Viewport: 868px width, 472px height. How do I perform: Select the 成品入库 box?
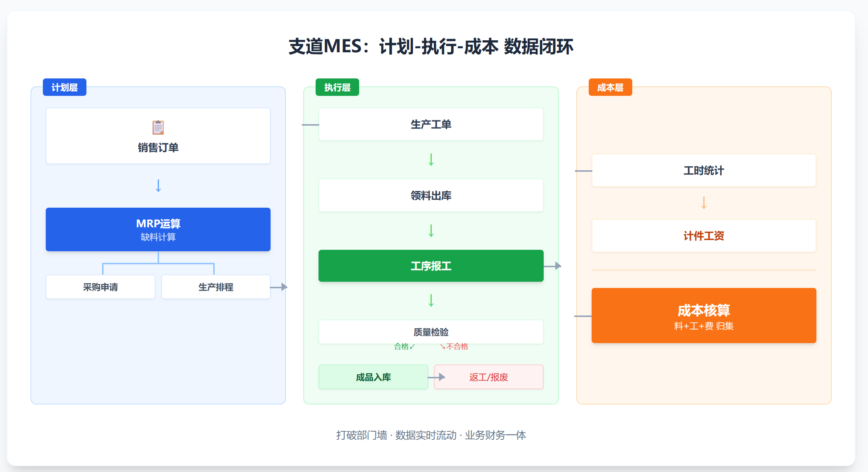[x=373, y=377]
